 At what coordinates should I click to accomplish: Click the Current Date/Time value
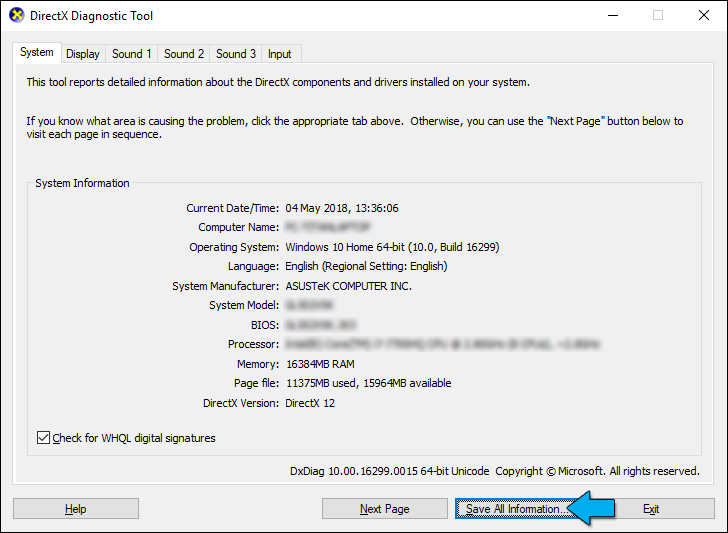[x=342, y=208]
